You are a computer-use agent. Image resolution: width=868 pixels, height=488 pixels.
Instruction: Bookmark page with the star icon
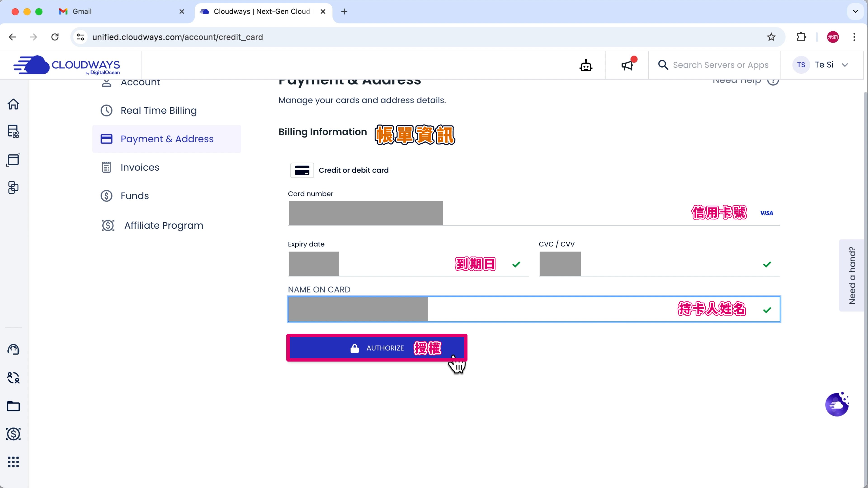[x=771, y=37]
